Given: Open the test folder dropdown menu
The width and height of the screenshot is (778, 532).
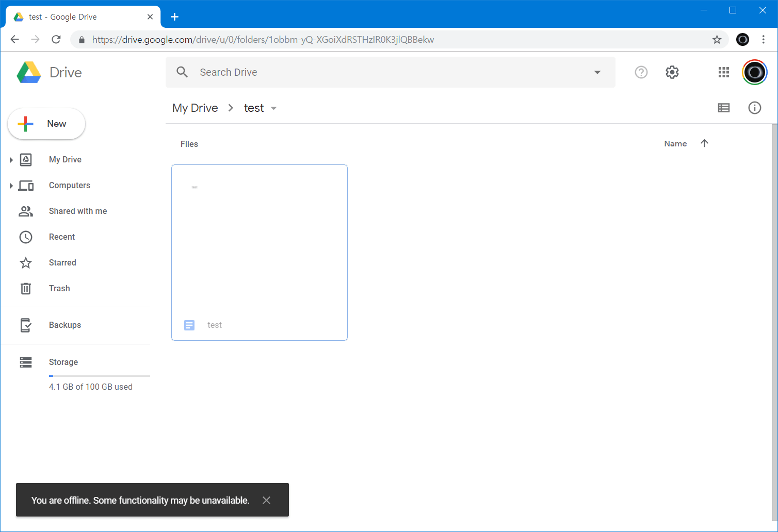Looking at the screenshot, I should coord(273,108).
